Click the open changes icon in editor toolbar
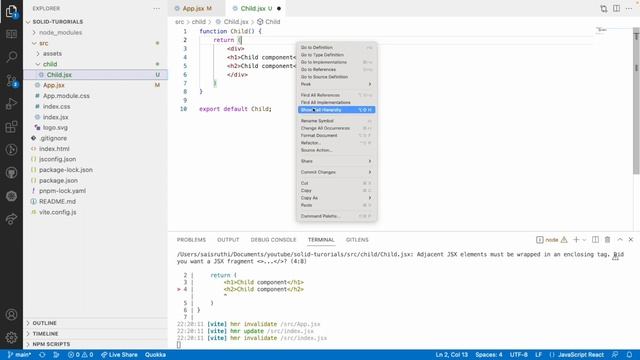Screen dimensions: 640x360 pos(603,9)
